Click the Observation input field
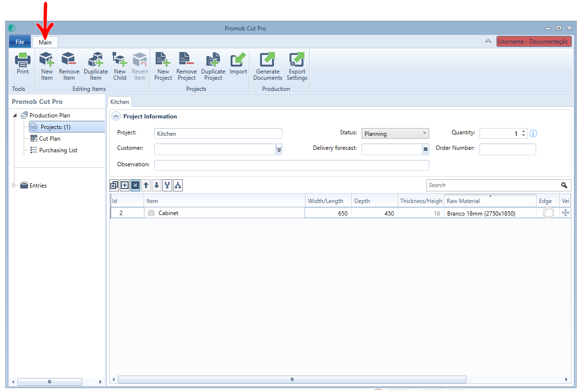The width and height of the screenshot is (582, 392). pos(291,165)
